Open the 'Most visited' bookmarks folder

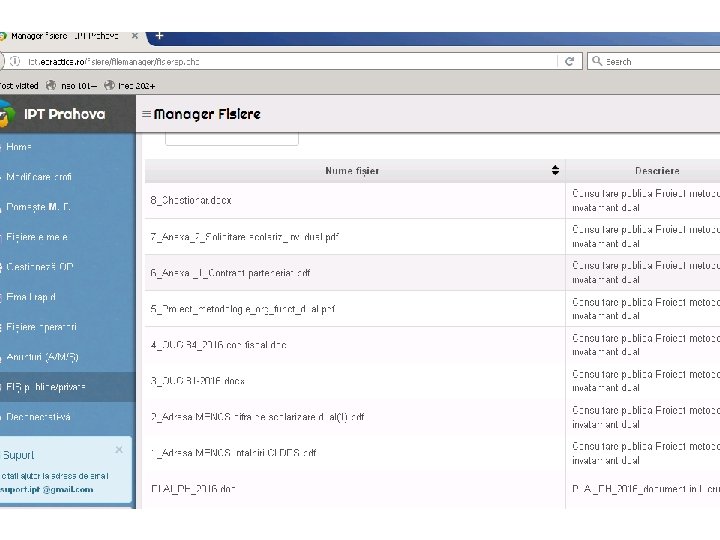19,86
